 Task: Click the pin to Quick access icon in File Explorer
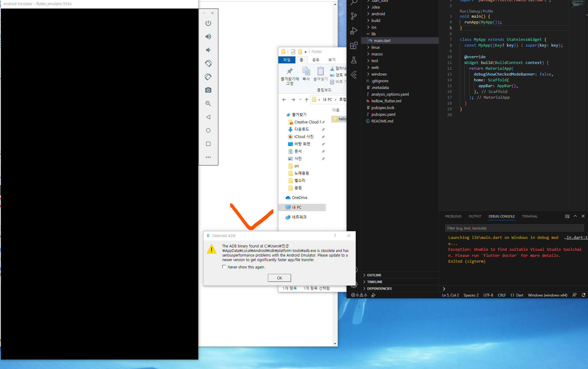[290, 71]
